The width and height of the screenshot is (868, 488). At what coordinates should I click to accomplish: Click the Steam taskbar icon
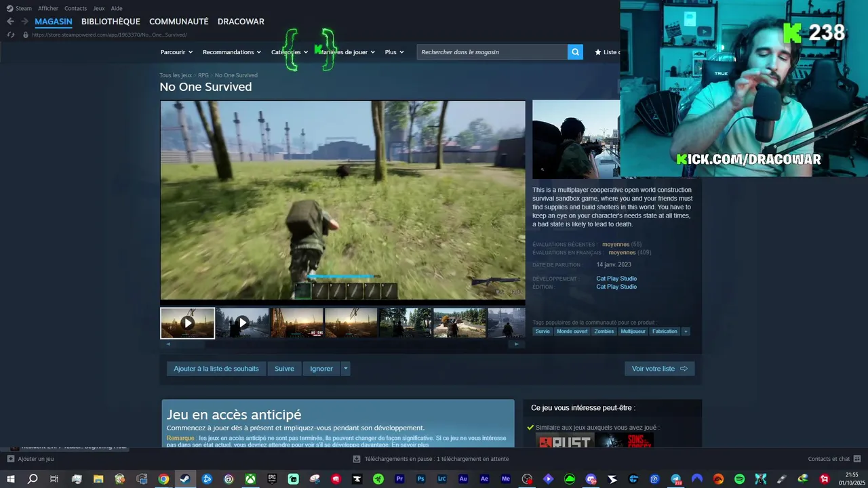click(x=185, y=479)
